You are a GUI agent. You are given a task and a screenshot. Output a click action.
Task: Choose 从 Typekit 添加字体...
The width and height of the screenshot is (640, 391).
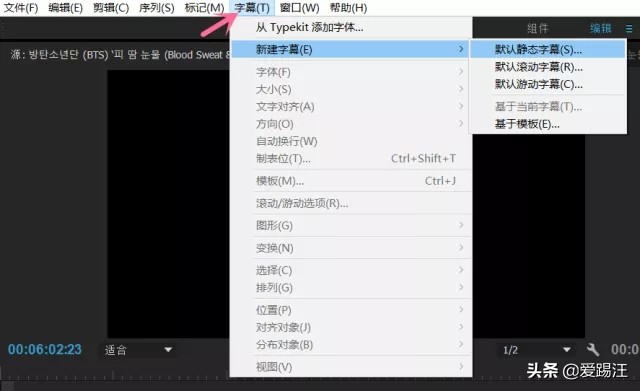351,28
